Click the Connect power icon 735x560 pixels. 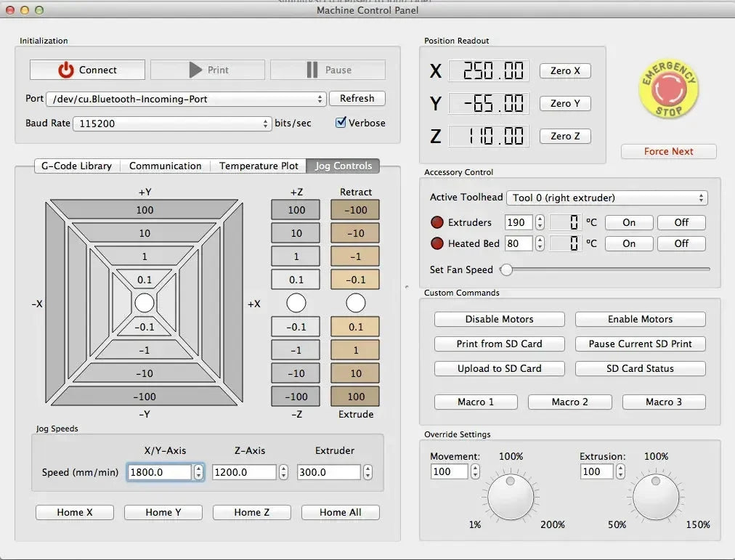click(65, 70)
